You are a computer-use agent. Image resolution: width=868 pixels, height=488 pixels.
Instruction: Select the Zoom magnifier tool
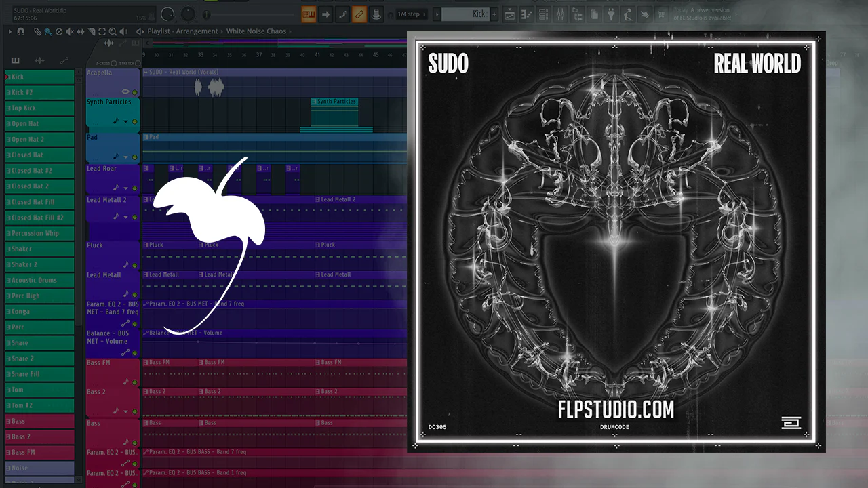pos(113,31)
